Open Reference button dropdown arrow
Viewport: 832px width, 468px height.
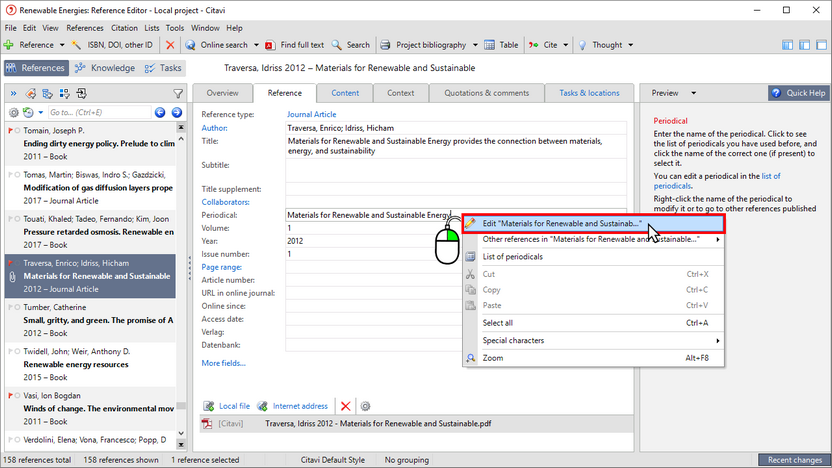pyautogui.click(x=62, y=45)
